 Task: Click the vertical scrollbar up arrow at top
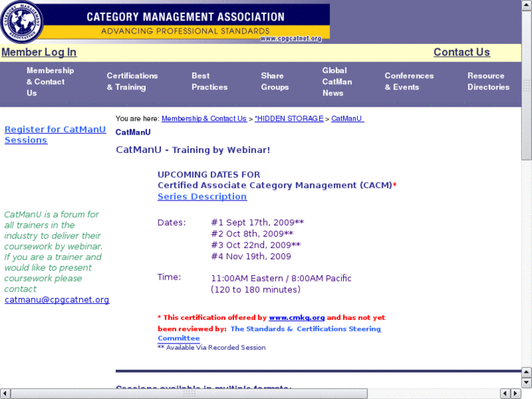526,4
